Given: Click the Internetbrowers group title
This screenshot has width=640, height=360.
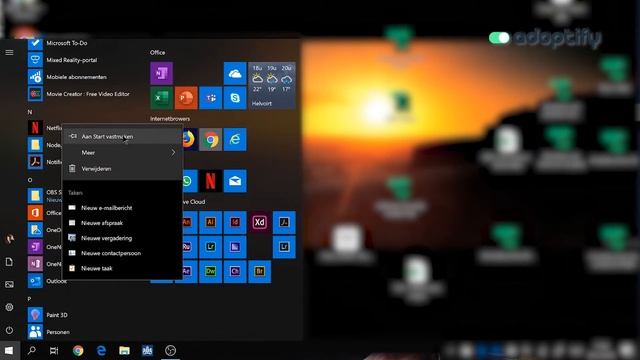Looking at the screenshot, I should (170, 119).
